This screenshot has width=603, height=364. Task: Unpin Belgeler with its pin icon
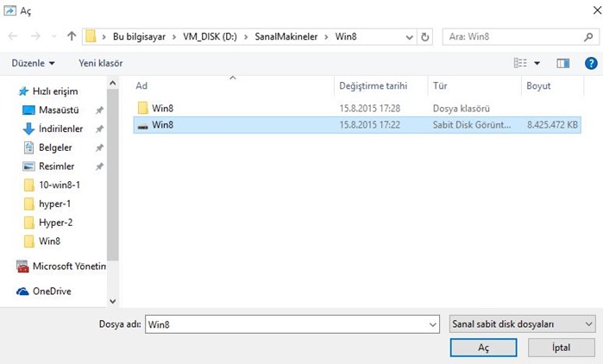click(99, 147)
